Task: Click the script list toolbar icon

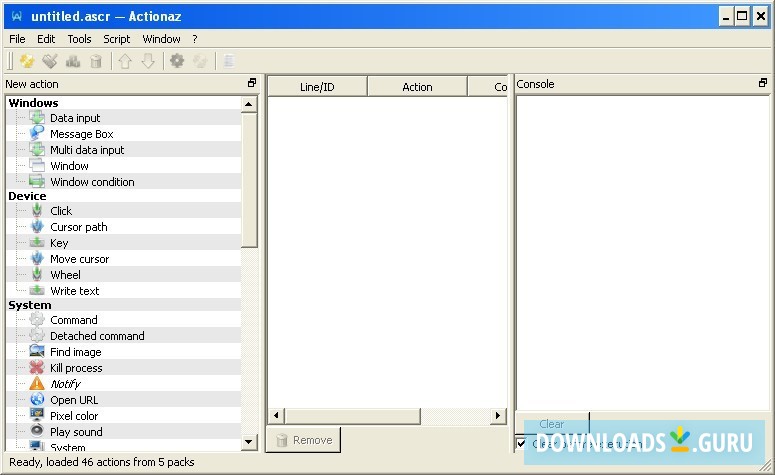Action: click(x=228, y=61)
